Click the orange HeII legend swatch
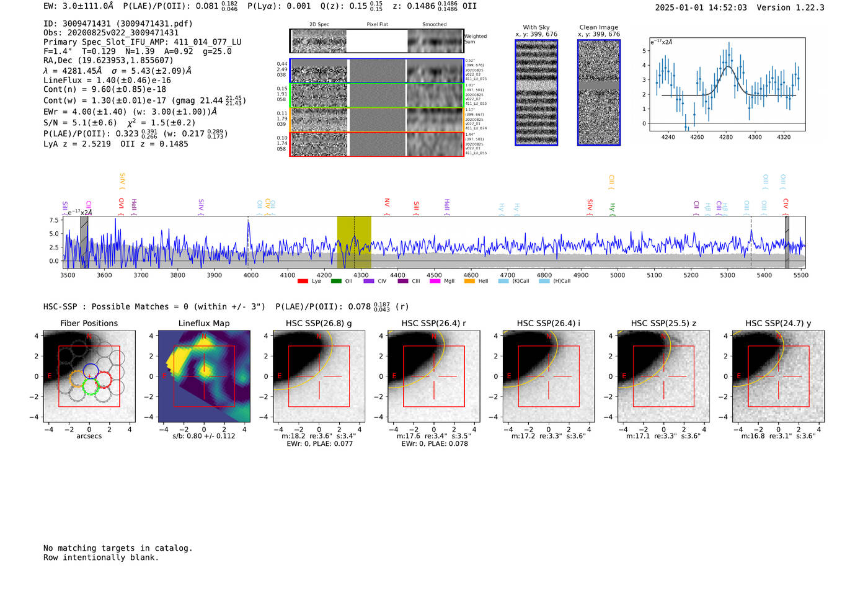 point(469,281)
